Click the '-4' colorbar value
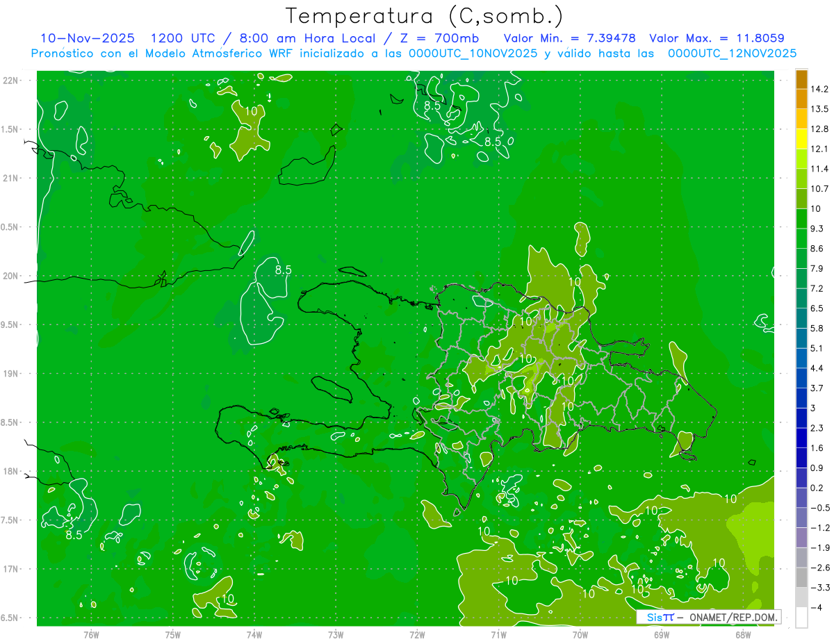This screenshot has height=644, width=834. tap(816, 607)
